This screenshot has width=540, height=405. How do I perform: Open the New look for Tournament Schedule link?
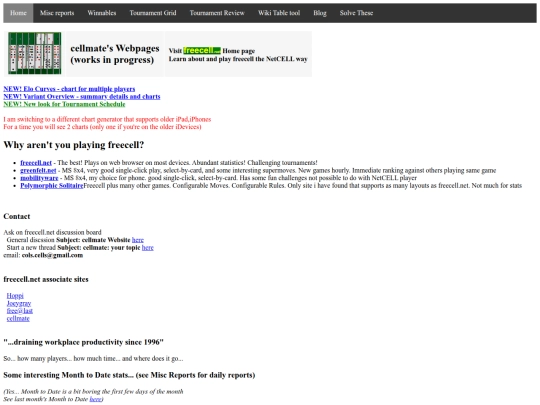64,104
